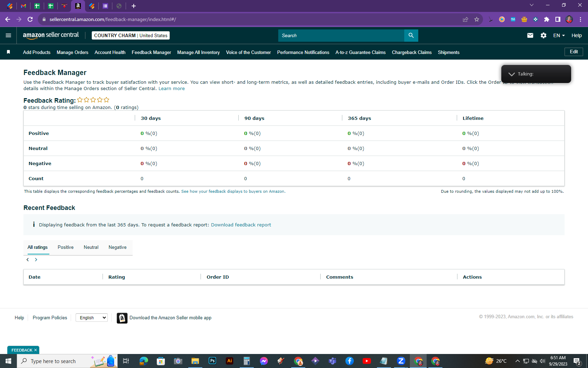Click the bookmark flag icon

tap(8, 52)
